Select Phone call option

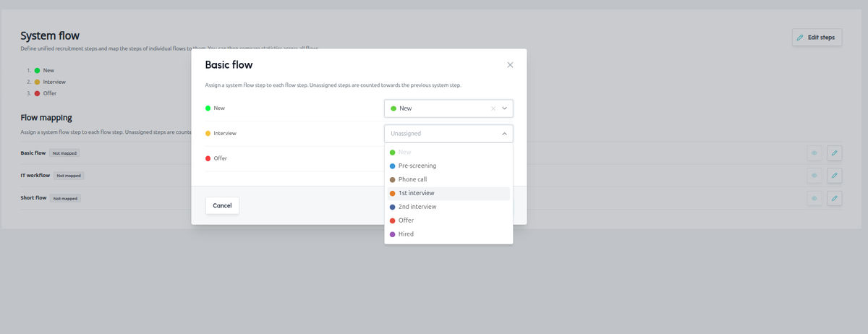click(448, 179)
